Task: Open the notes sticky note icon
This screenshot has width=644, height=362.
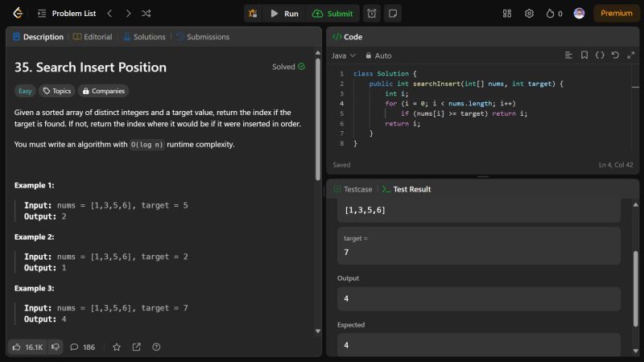Action: coord(393,14)
